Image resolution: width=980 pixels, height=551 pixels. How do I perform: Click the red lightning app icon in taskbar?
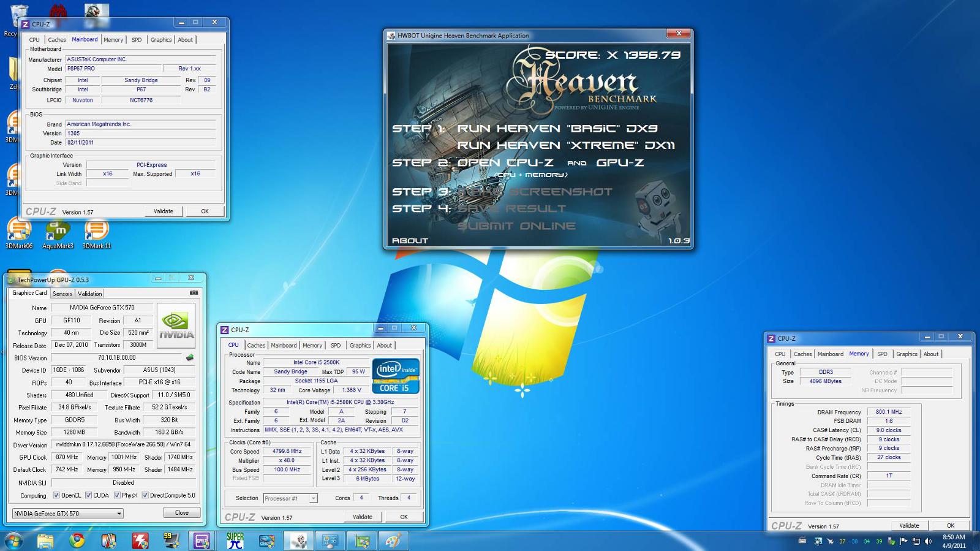pyautogui.click(x=140, y=541)
